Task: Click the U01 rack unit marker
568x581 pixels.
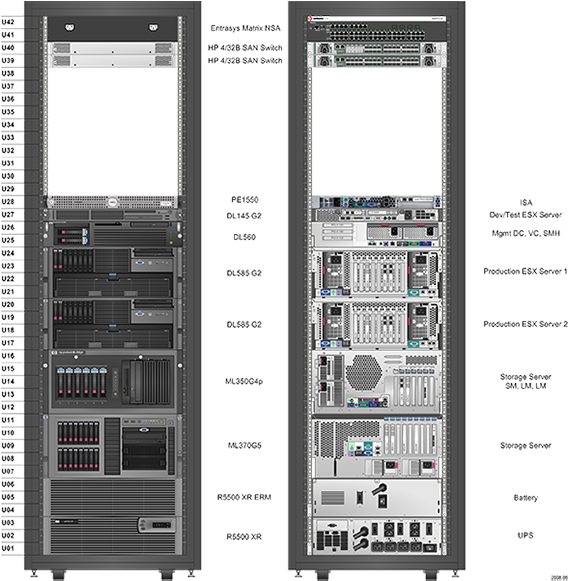Action: (x=8, y=548)
